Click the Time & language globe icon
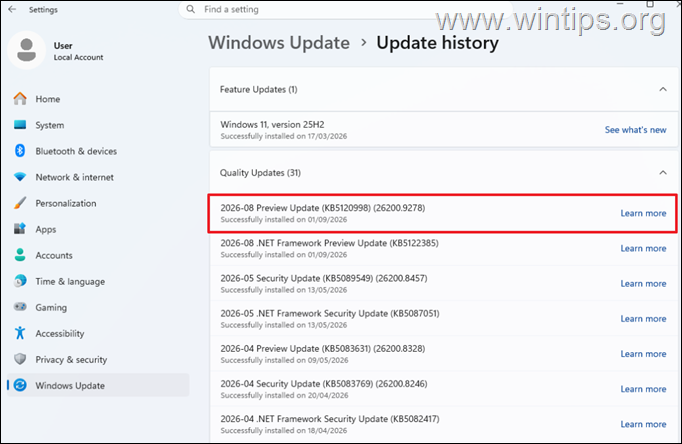The height and width of the screenshot is (444, 682). pos(20,281)
